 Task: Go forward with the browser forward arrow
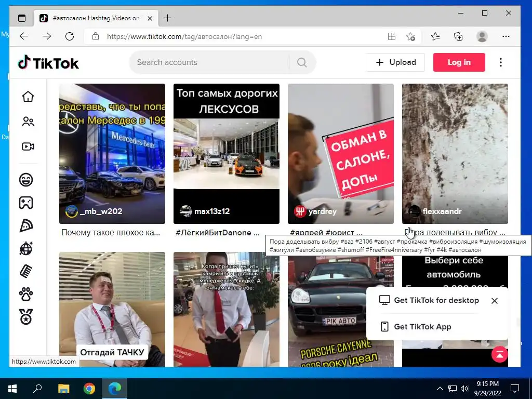47,36
